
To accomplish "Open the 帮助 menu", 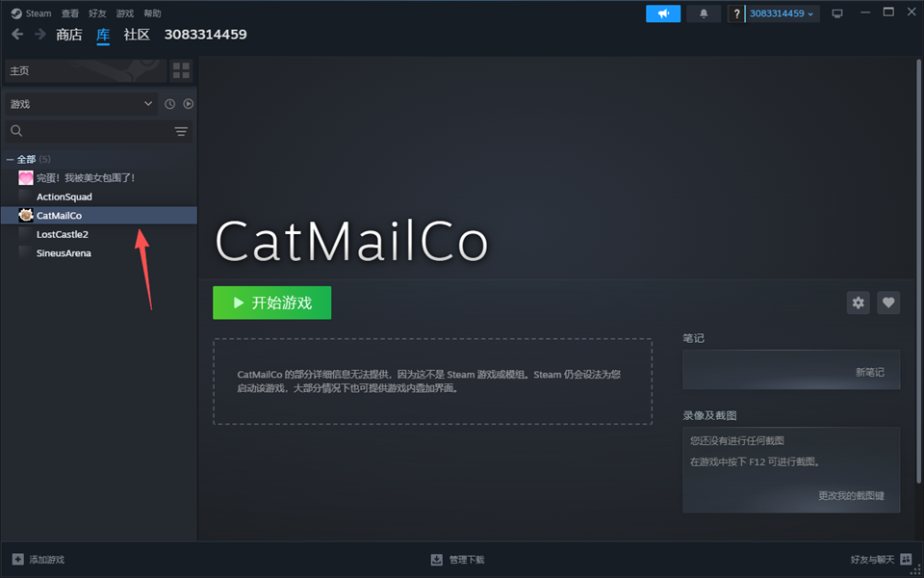I will [x=152, y=13].
